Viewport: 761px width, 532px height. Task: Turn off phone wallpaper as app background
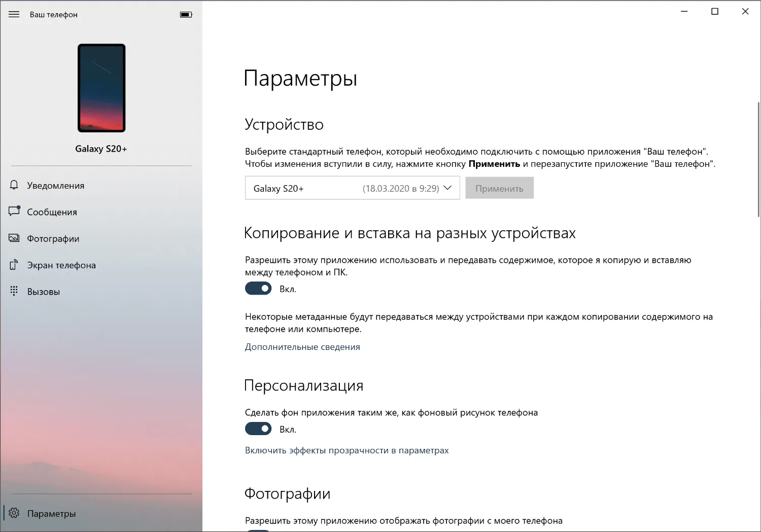pyautogui.click(x=258, y=429)
